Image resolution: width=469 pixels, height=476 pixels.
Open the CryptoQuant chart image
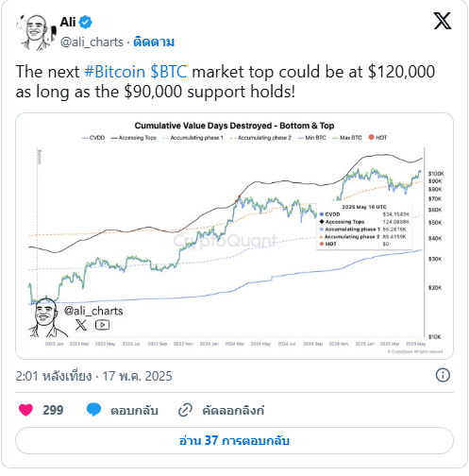(x=234, y=236)
